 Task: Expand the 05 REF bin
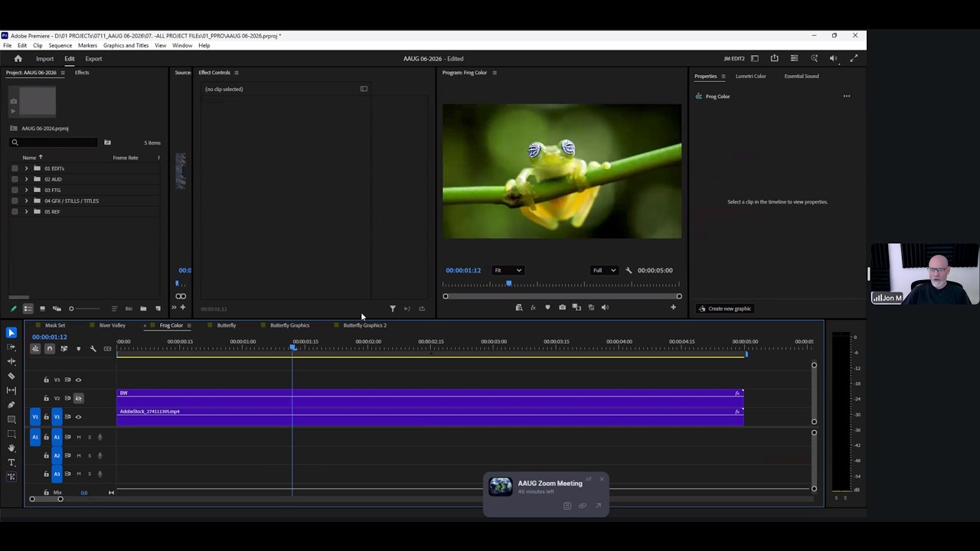point(27,211)
